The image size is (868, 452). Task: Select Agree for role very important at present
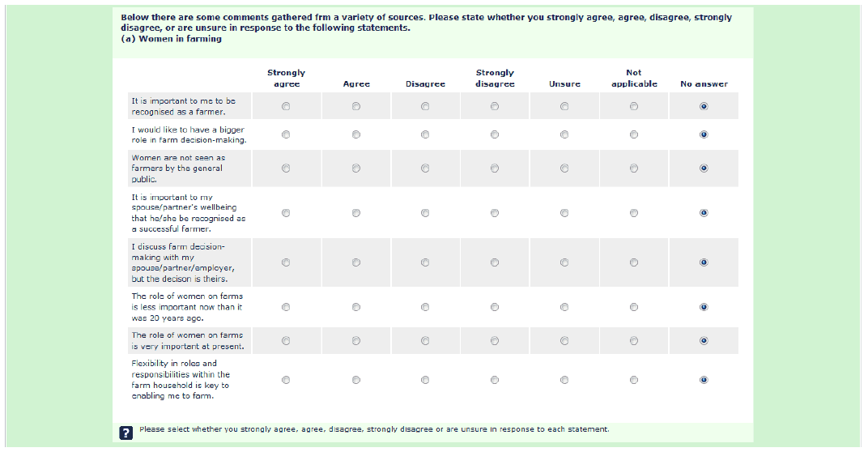[x=356, y=341]
